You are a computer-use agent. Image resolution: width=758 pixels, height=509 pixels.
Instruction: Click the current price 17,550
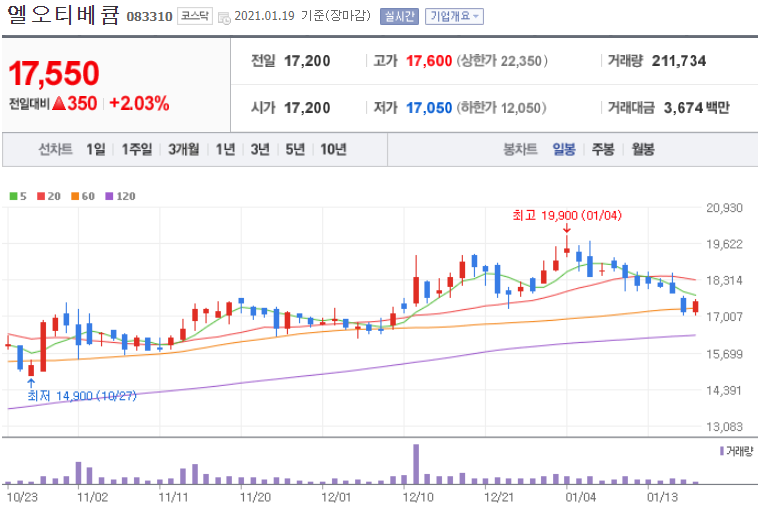tap(54, 73)
